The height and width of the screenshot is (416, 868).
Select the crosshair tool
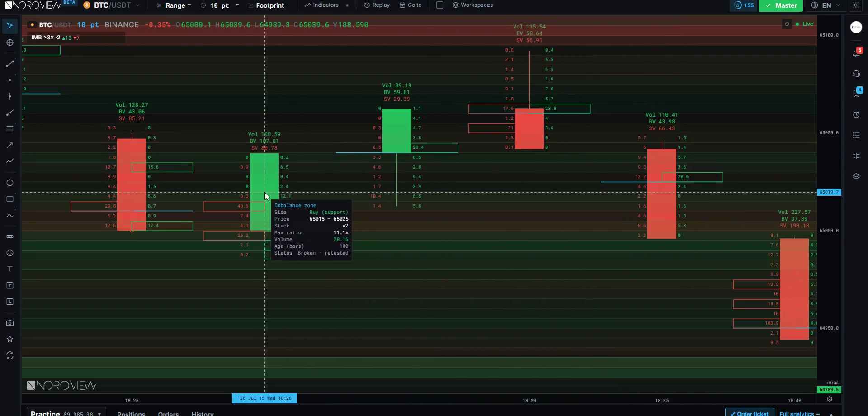click(x=10, y=43)
